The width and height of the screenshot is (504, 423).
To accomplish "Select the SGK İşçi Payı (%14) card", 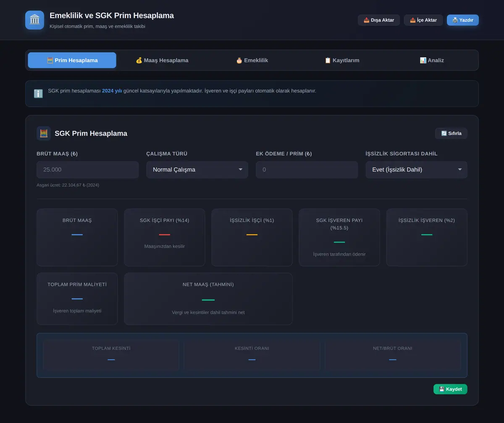I will tap(165, 238).
